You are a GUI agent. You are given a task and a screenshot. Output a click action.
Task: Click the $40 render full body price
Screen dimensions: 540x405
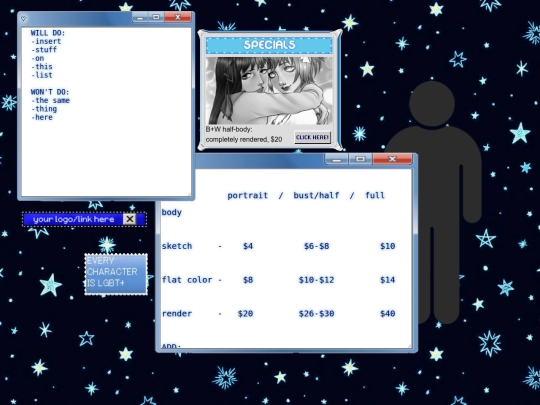coord(387,314)
